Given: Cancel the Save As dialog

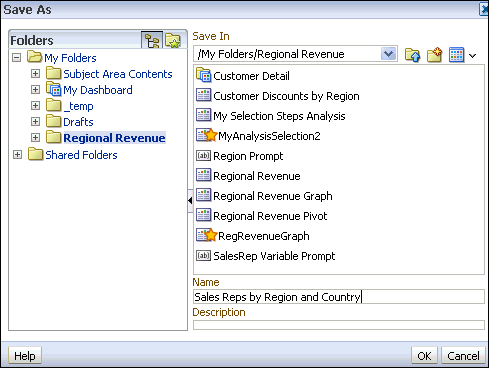Looking at the screenshot, I should click(x=463, y=356).
